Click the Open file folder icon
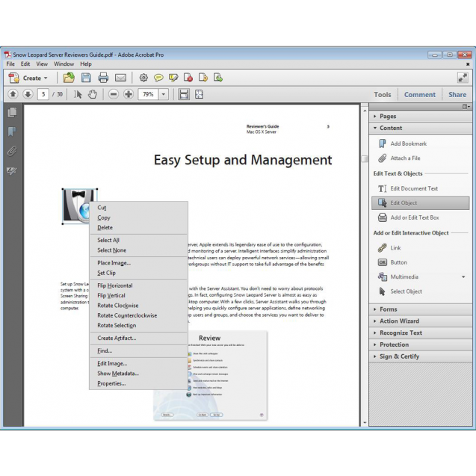 coord(69,78)
